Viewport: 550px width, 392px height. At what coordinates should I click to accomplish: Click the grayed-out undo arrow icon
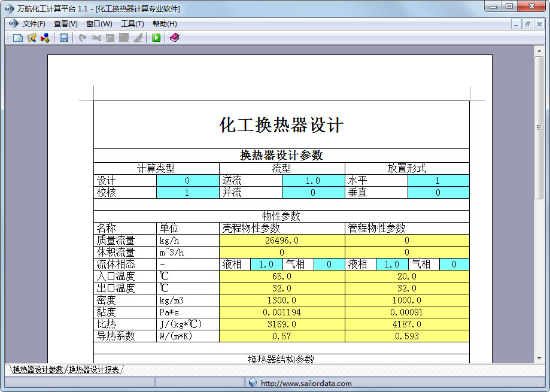(83, 38)
